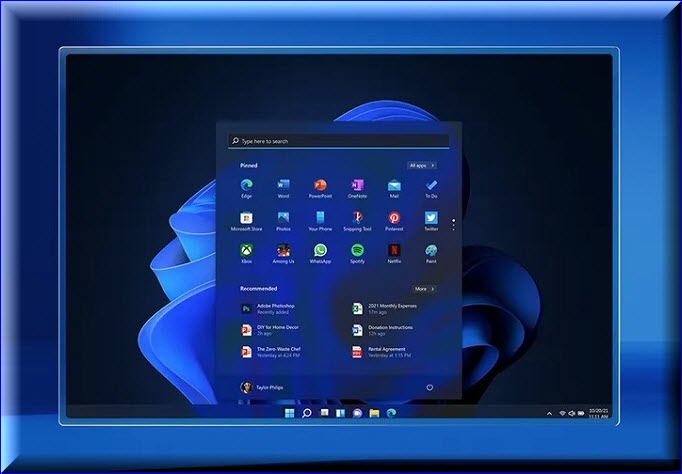
Task: Open Edge from the taskbar
Action: coord(391,413)
